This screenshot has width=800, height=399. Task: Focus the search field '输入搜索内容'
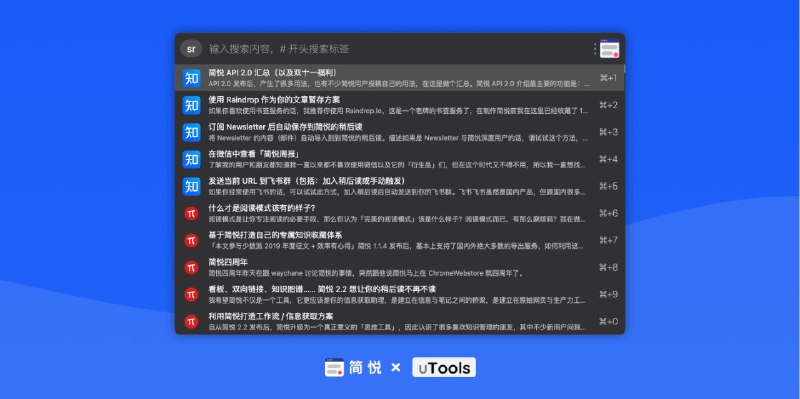click(279, 49)
